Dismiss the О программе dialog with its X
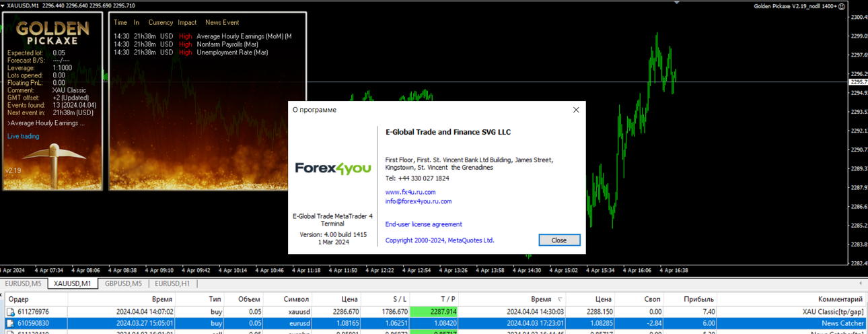The height and width of the screenshot is (334, 868). 576,110
